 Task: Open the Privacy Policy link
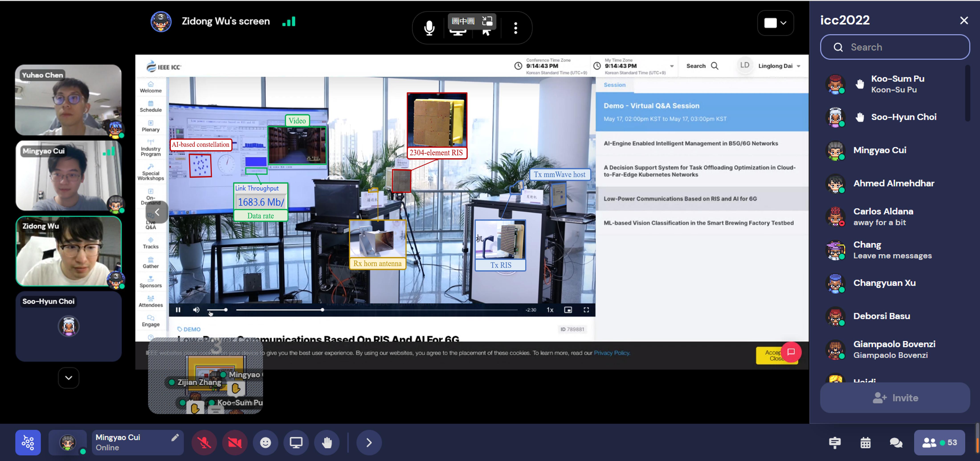pyautogui.click(x=612, y=353)
